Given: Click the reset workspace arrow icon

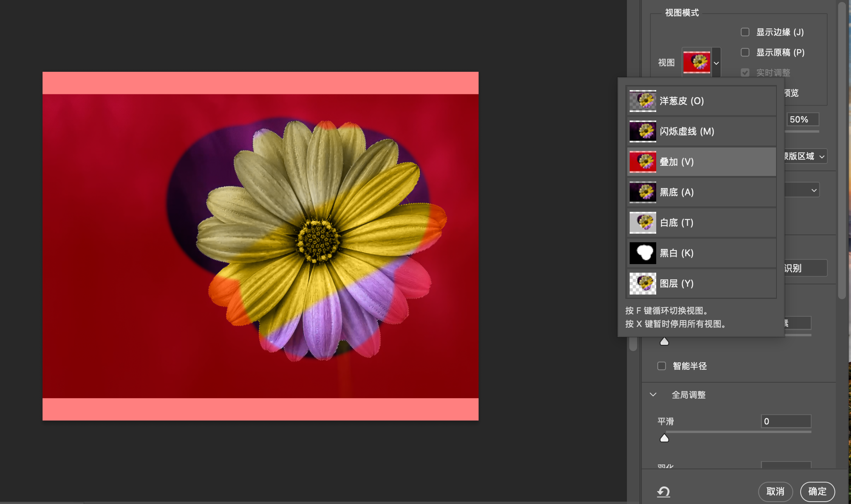Looking at the screenshot, I should coord(663,492).
